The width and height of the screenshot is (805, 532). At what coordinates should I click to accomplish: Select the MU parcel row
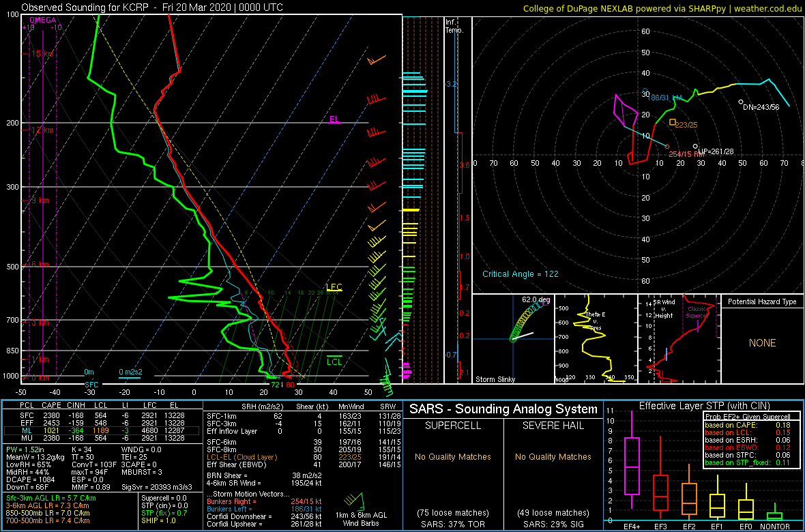click(x=102, y=438)
